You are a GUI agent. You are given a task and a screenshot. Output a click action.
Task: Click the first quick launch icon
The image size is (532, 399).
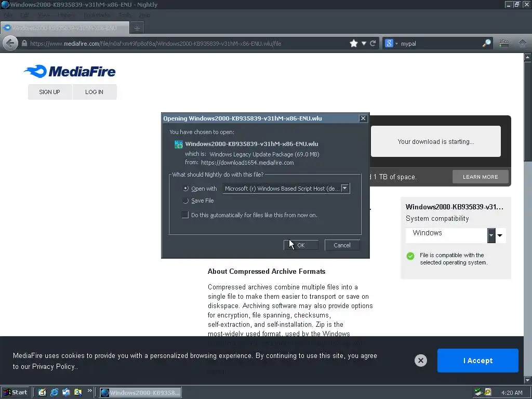click(42, 392)
